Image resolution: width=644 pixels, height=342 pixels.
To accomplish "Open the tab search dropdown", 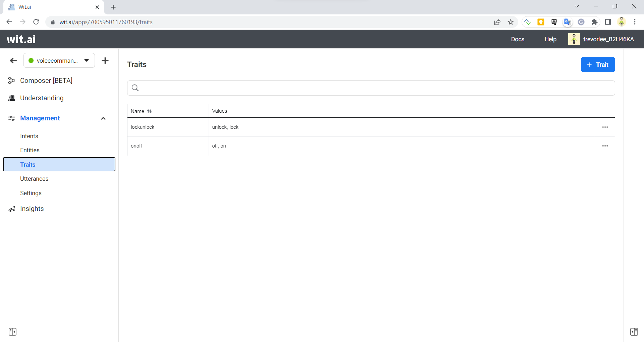I will pos(577,6).
